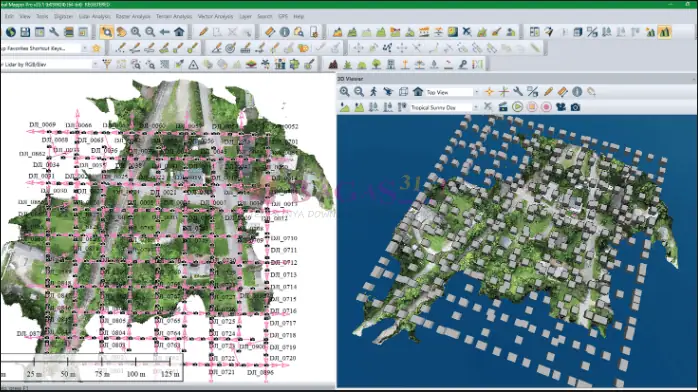Click the favorites star icon
Viewport: 698px width, 392px height.
[x=97, y=48]
